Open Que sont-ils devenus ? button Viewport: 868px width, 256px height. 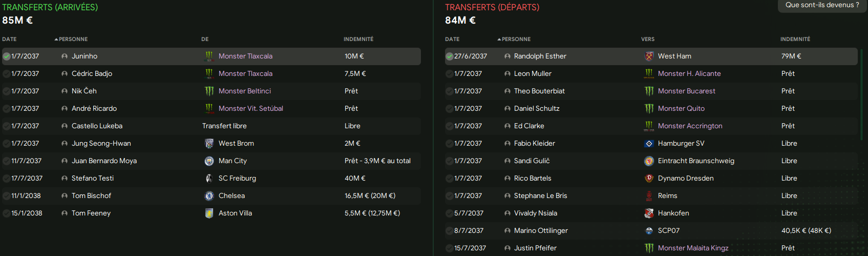[822, 5]
